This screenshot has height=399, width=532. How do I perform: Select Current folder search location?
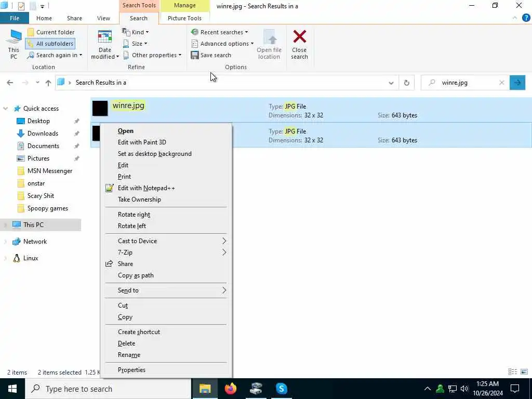tap(51, 32)
